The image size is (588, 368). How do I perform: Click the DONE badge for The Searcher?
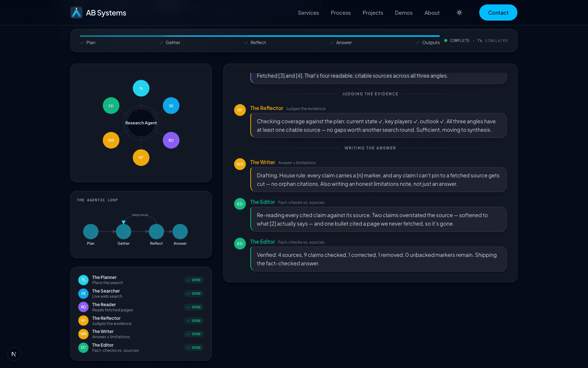point(194,294)
